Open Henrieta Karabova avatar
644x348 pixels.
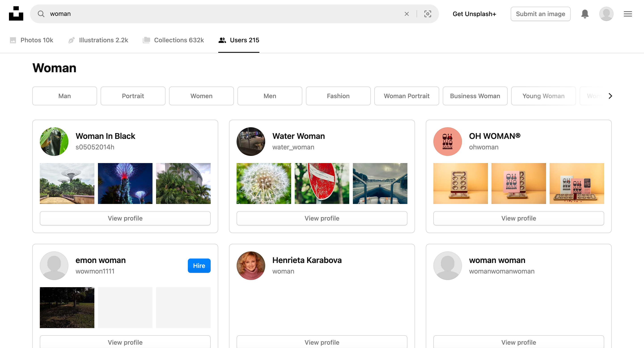(x=251, y=265)
